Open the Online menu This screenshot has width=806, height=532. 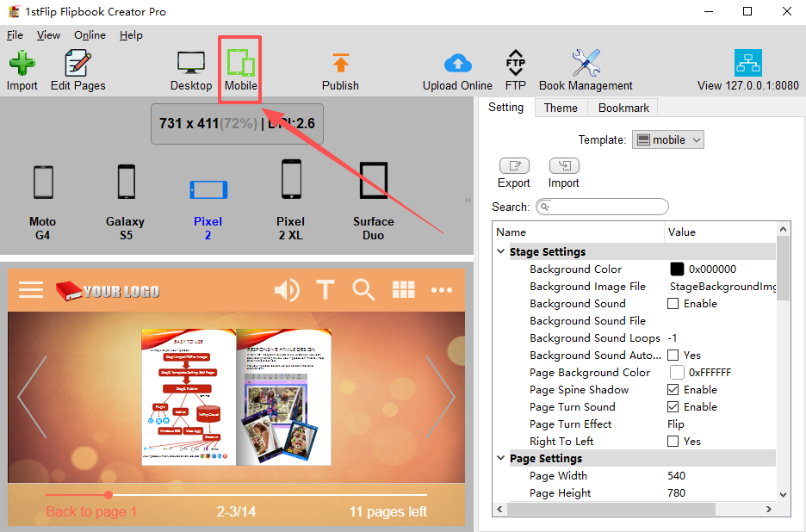pyautogui.click(x=90, y=35)
